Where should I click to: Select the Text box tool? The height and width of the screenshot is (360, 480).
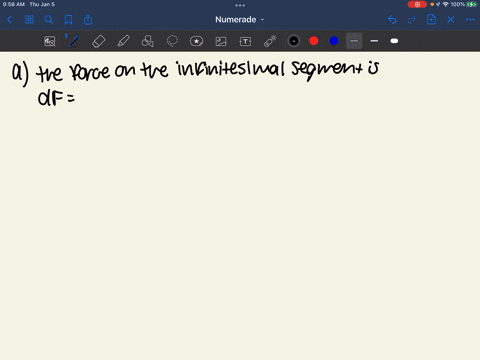click(x=245, y=41)
